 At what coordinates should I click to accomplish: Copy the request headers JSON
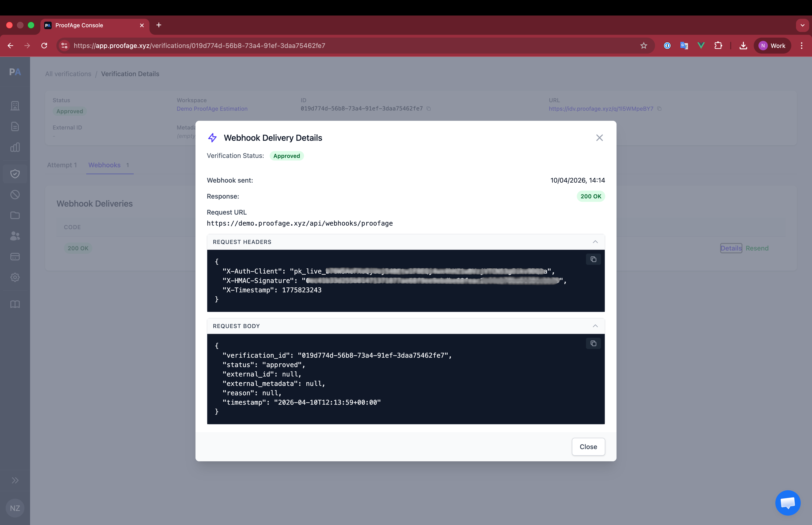(x=593, y=259)
